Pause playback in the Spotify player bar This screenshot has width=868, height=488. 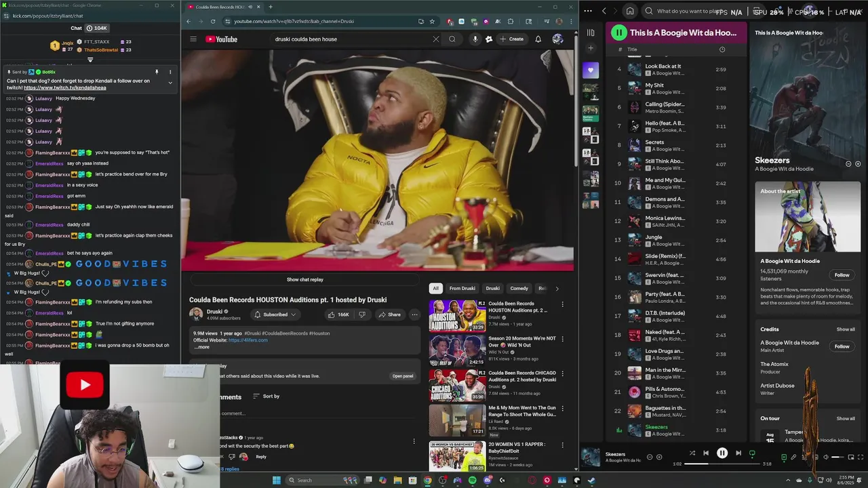[x=722, y=453]
